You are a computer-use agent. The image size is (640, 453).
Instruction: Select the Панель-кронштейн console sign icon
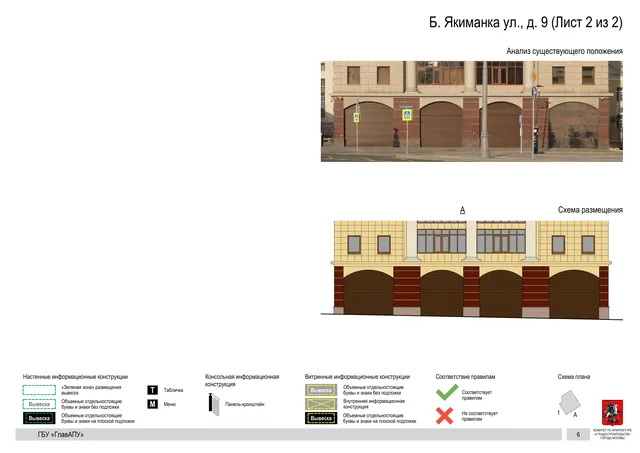pos(214,404)
